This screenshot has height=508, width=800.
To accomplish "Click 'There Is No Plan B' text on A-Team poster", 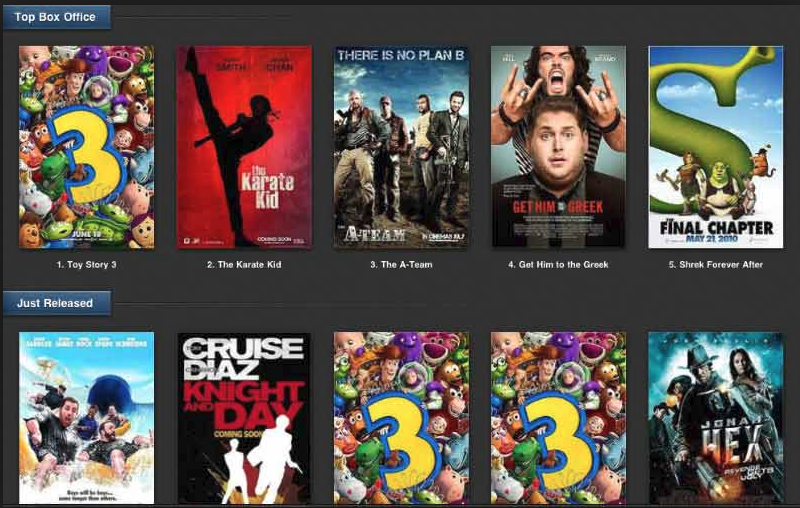I will pyautogui.click(x=401, y=55).
